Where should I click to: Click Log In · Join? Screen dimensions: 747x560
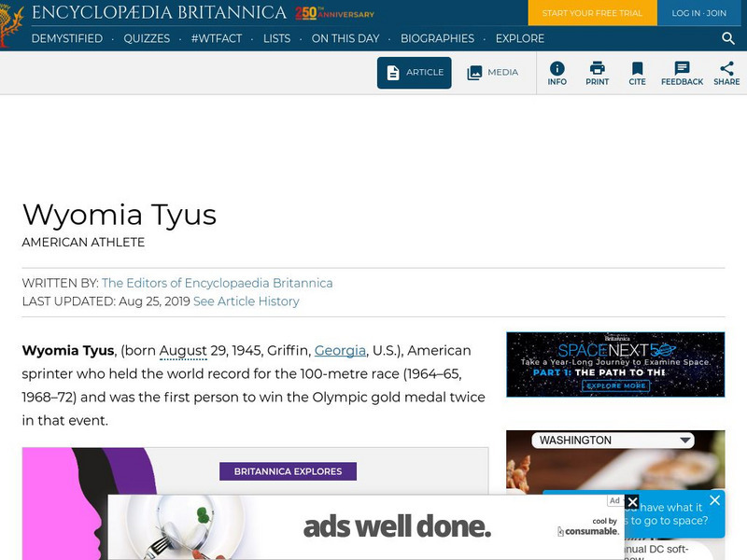[x=698, y=13]
